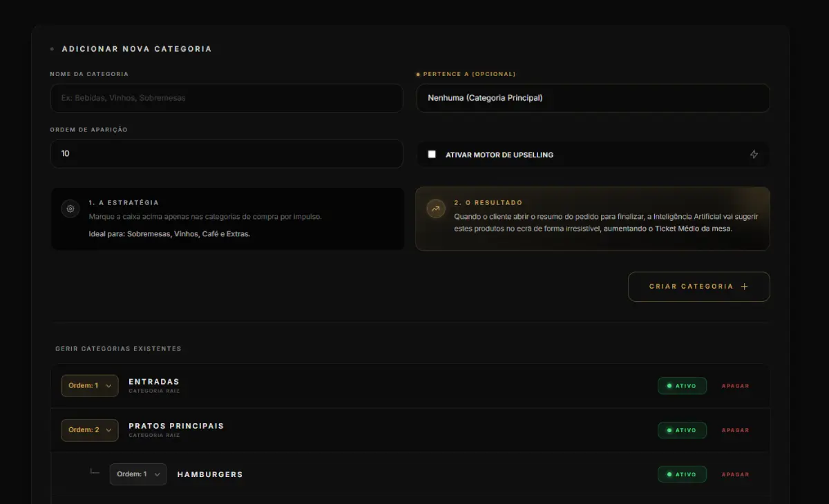Click the Gerir Categorias Existentes heading

coord(118,349)
